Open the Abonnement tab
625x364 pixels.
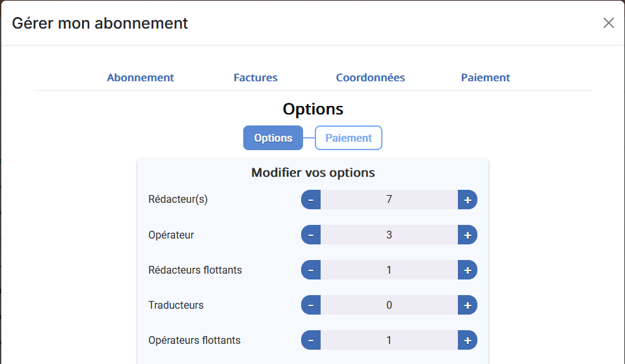140,77
